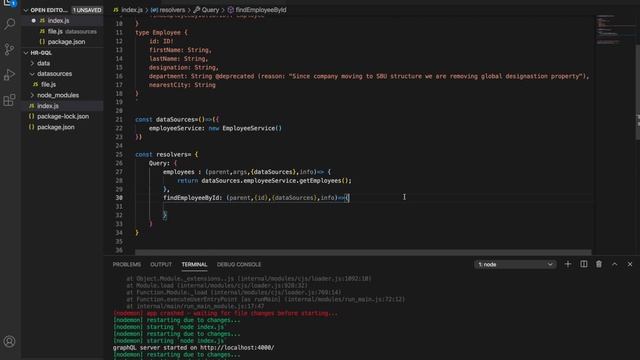This screenshot has width=640, height=360.
Task: Click the http://localhost:4000/ terminal link
Action: coord(237,348)
